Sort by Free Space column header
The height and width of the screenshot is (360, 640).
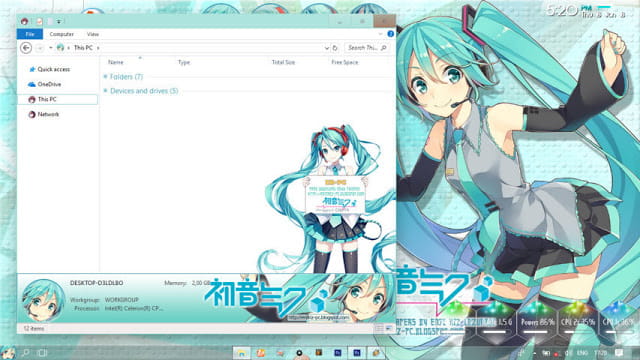click(344, 62)
